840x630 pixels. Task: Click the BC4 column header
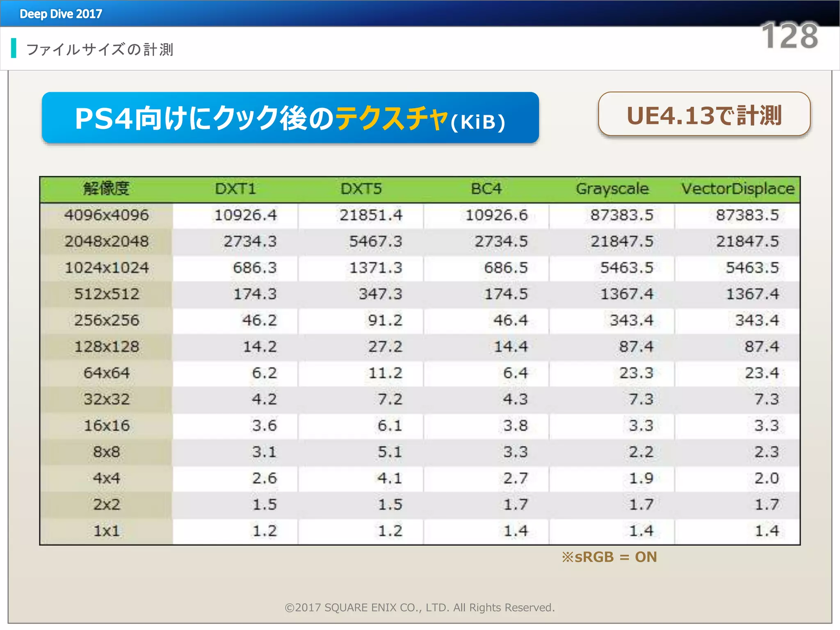click(486, 189)
